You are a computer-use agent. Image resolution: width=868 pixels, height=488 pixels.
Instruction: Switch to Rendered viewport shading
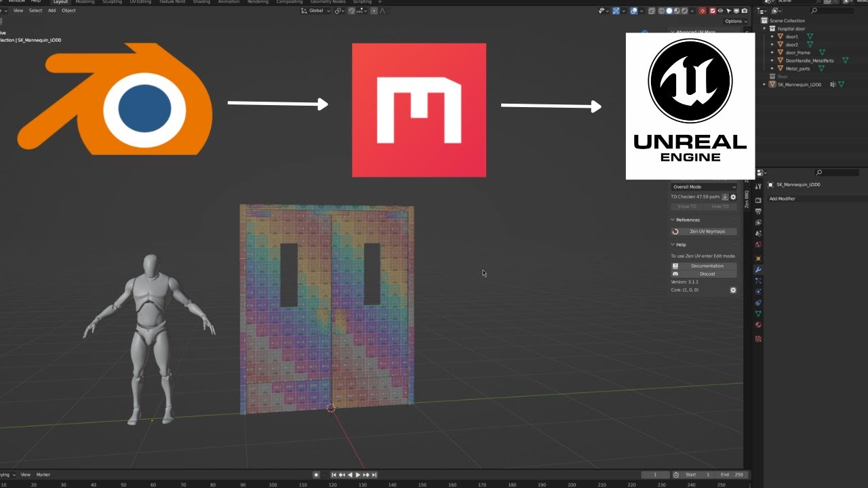[x=684, y=11]
